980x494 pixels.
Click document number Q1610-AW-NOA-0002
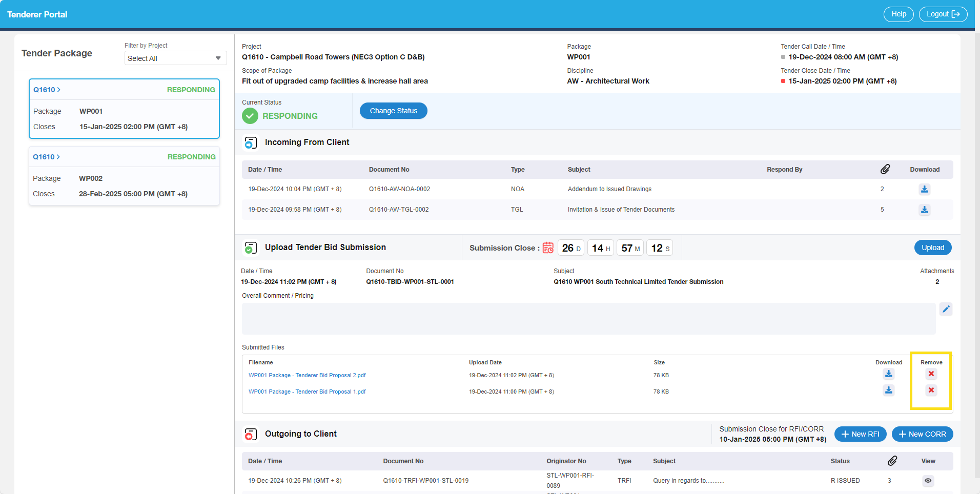(399, 189)
